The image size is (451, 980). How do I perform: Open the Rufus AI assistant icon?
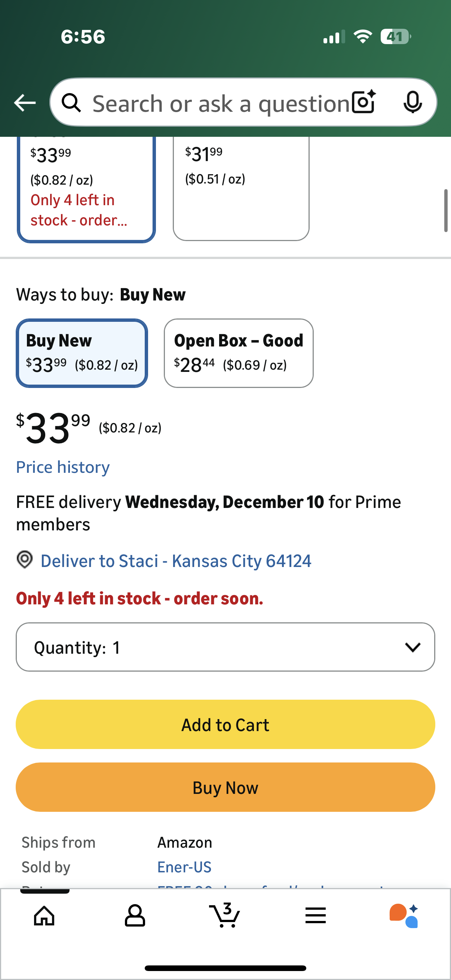[x=404, y=915]
